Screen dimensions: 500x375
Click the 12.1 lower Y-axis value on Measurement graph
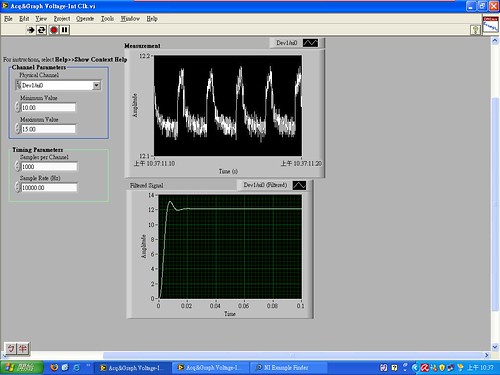coord(144,156)
